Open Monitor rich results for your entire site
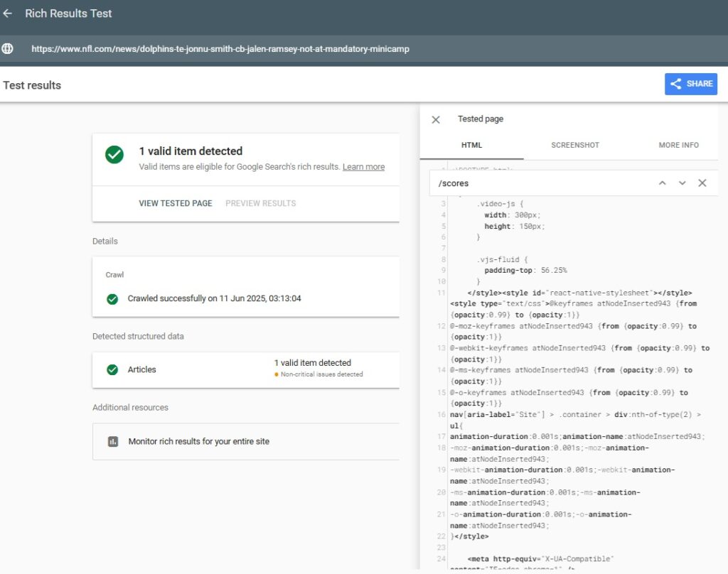Screen dimensions: 728x574 tap(246, 441)
